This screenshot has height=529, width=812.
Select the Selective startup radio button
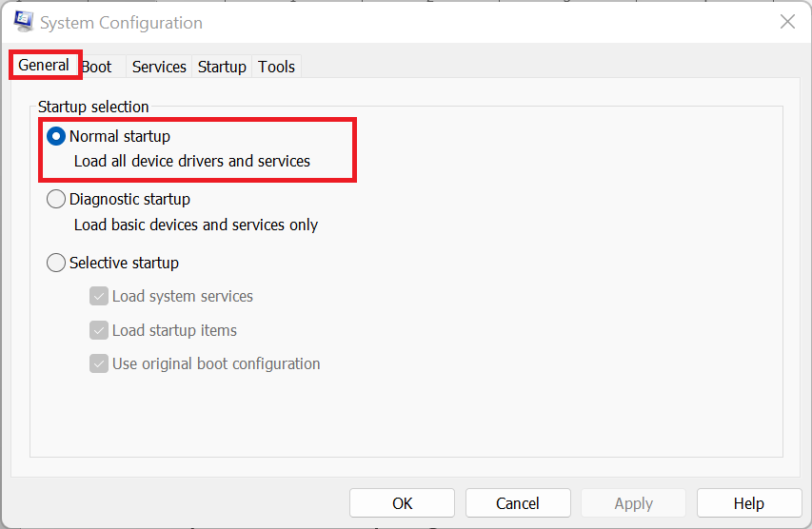pos(56,263)
